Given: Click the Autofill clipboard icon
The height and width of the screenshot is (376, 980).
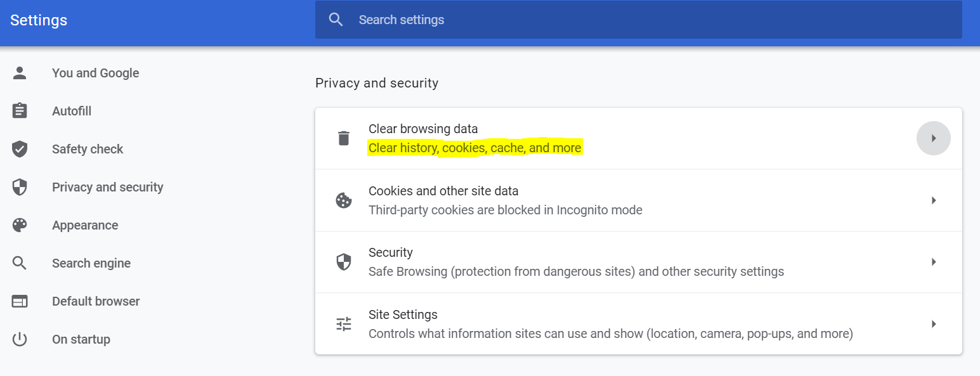Looking at the screenshot, I should [x=20, y=111].
